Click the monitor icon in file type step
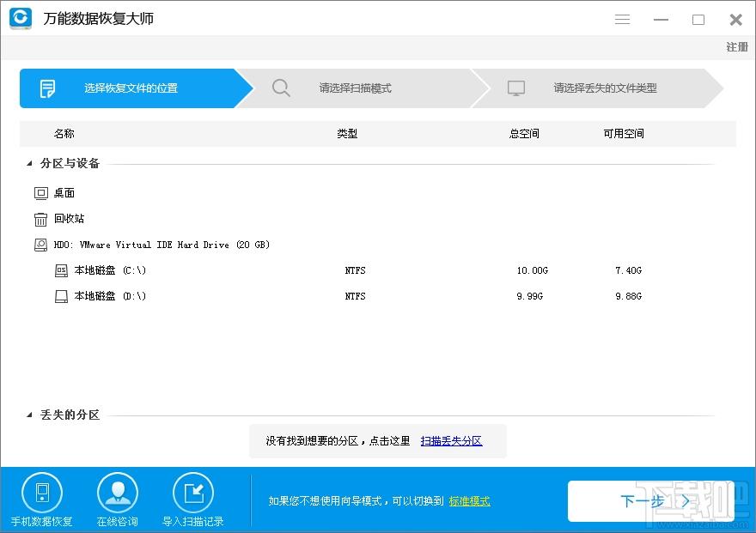756x533 pixels. pyautogui.click(x=516, y=88)
